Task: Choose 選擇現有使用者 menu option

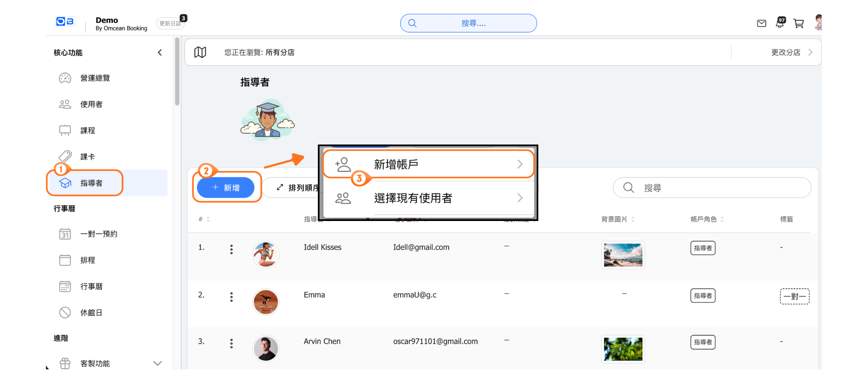Action: (428, 198)
